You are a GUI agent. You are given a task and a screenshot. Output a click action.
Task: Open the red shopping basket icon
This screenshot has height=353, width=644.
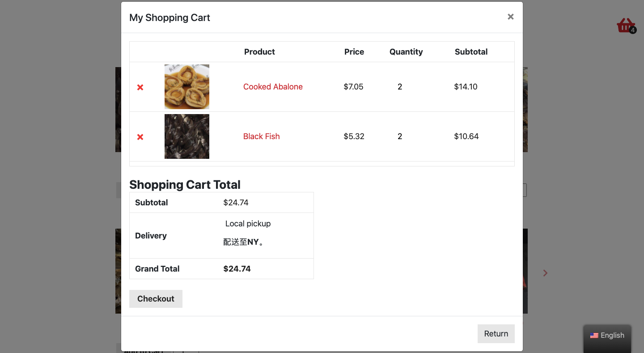click(626, 26)
